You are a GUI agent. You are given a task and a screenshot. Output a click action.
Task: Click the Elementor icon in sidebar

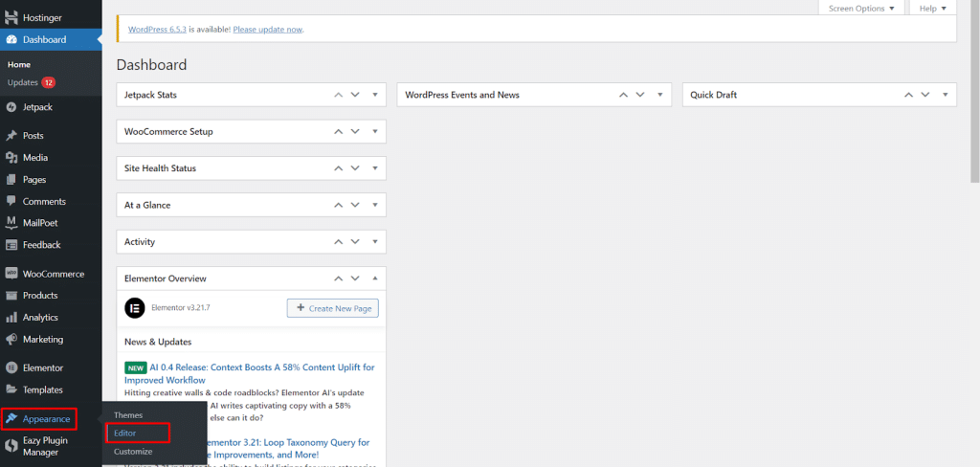(x=11, y=368)
